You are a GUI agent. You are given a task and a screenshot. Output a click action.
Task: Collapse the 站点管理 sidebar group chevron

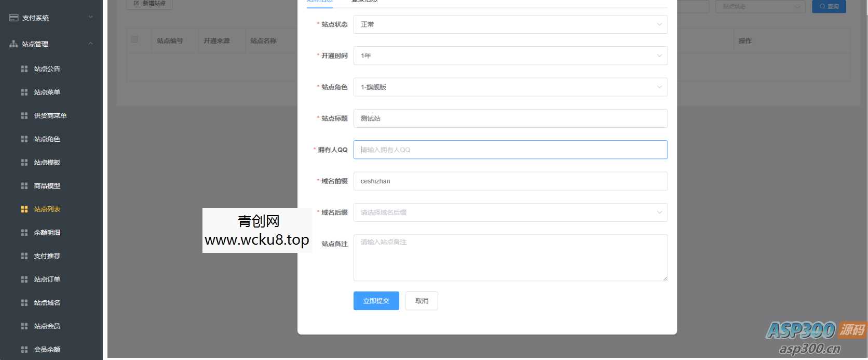coord(91,44)
